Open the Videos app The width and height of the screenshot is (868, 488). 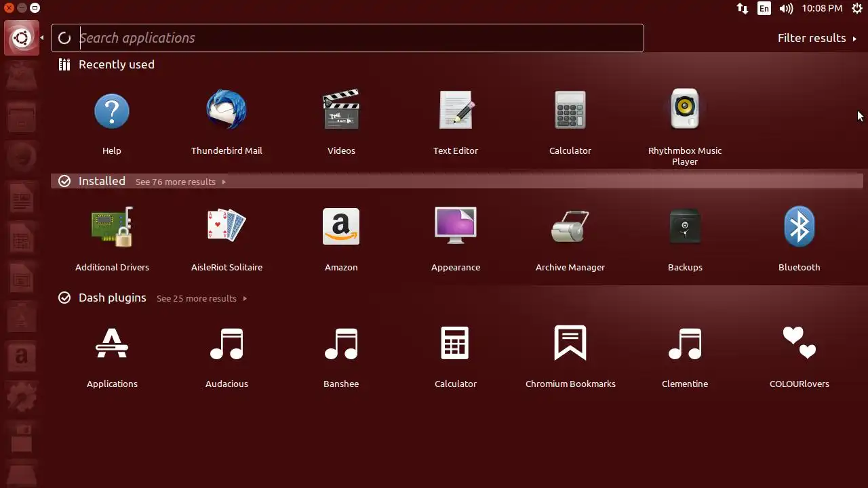tap(341, 110)
